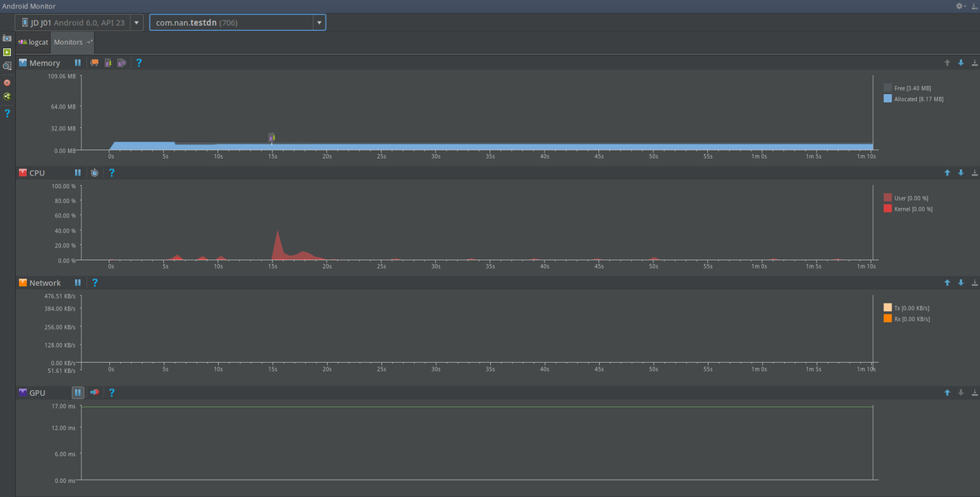Click the 109.06 MB memory axis label

(62, 77)
